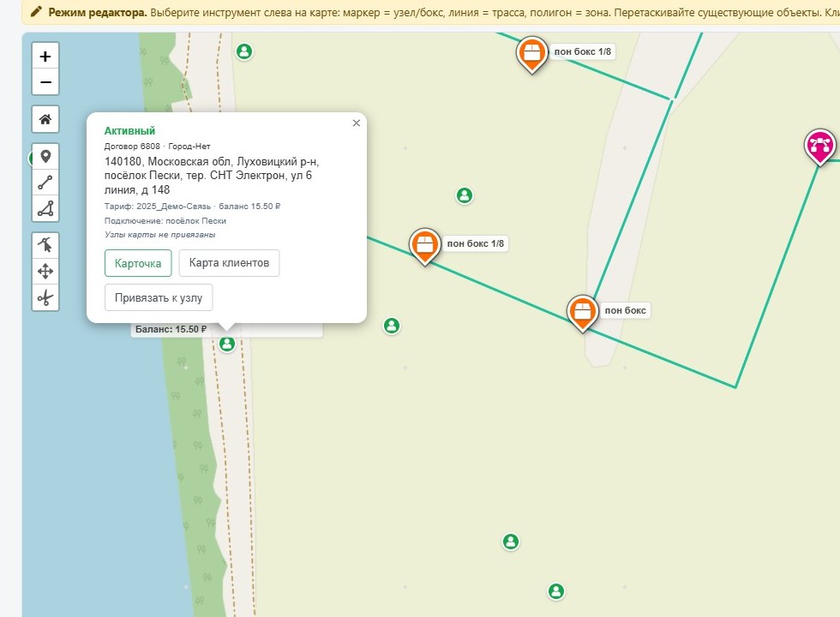The image size is (840, 617).
Task: Click the client marker under the popup pointer
Action: click(227, 344)
